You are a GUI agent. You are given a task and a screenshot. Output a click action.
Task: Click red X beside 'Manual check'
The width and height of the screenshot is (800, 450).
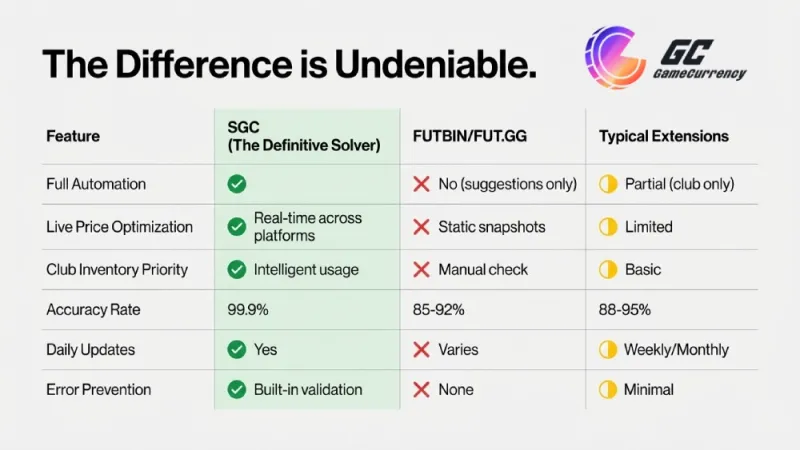[422, 269]
